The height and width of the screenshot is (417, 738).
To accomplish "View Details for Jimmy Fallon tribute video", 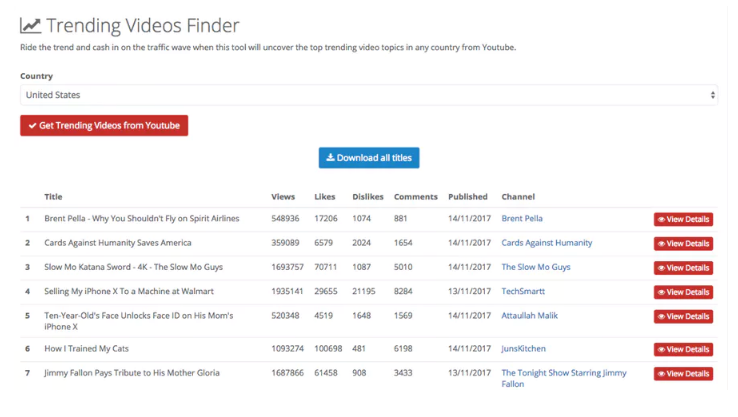I will (x=683, y=374).
